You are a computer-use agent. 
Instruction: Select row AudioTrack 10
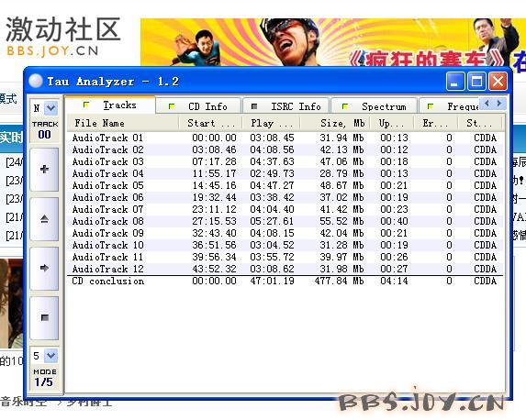(x=285, y=245)
